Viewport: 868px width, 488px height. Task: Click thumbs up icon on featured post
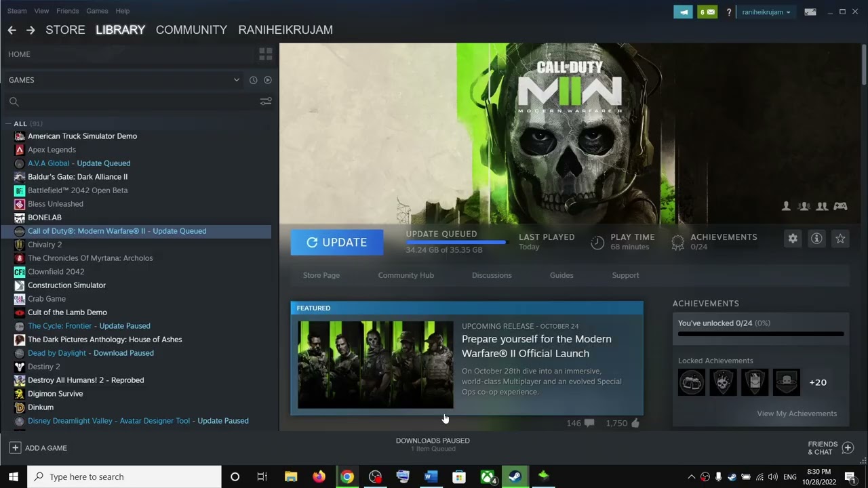coord(635,423)
